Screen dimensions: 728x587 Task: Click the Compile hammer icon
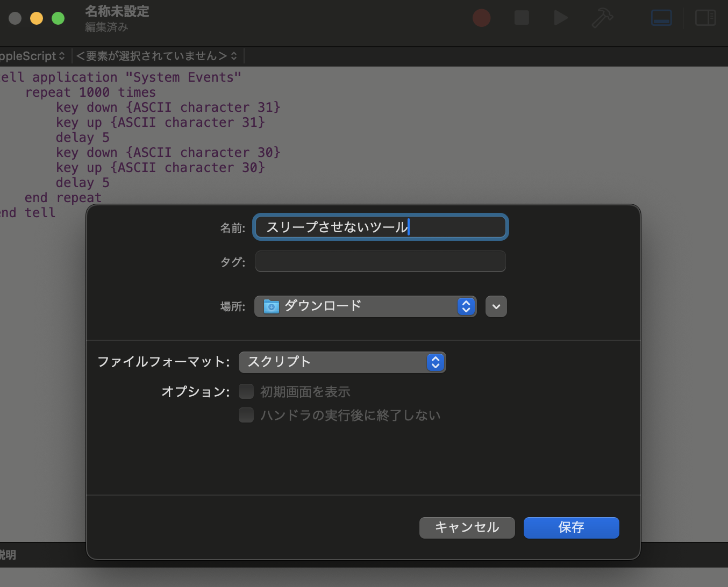coord(602,18)
